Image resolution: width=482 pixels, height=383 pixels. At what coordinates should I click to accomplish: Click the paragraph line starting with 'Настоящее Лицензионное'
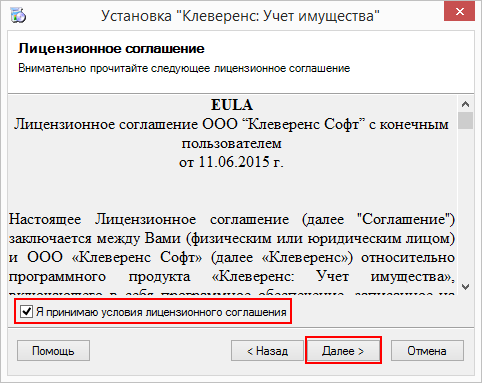pyautogui.click(x=232, y=220)
